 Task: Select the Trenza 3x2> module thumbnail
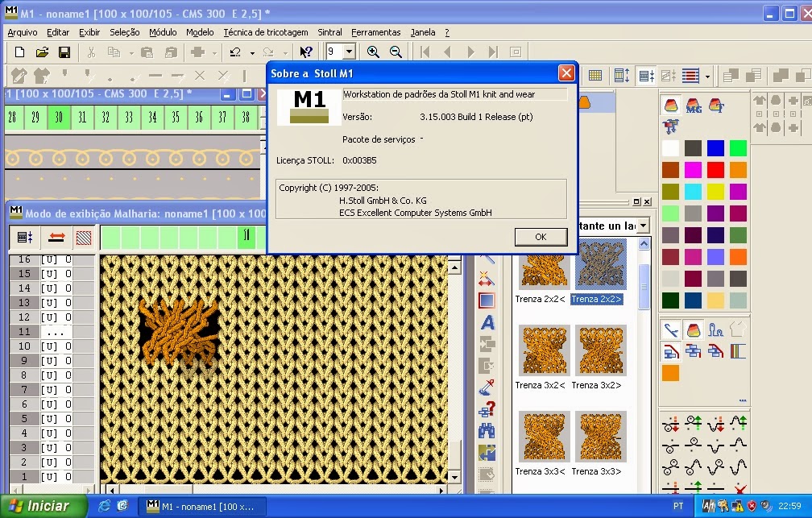pyautogui.click(x=601, y=350)
